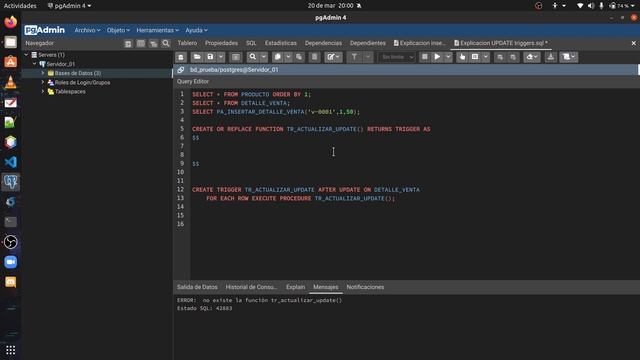
Task: Click the clock showing 20 de mar 20:00
Action: click(331, 6)
